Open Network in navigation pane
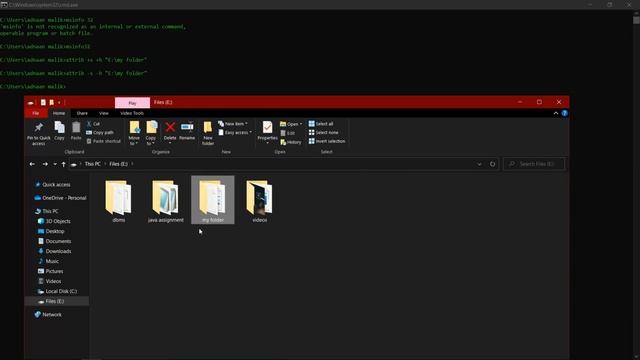The width and height of the screenshot is (640, 360). click(48, 315)
